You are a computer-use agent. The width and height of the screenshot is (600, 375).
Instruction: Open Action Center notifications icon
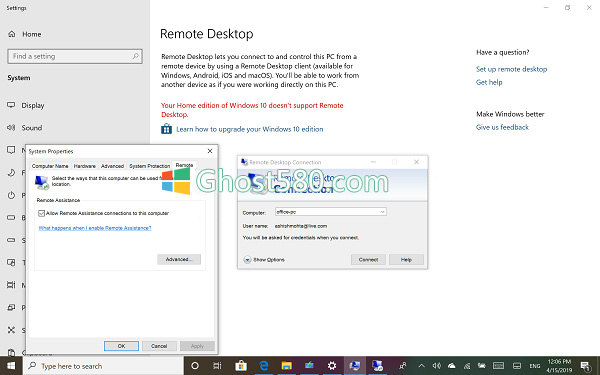pos(585,366)
